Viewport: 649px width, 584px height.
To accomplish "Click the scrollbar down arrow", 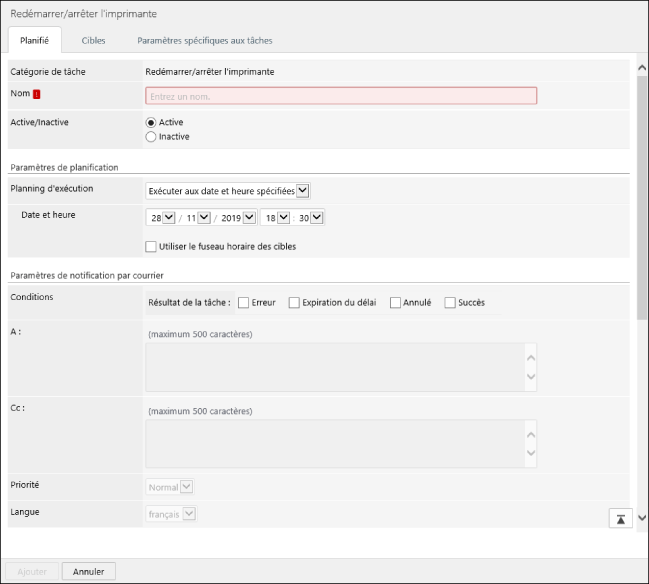I will [x=641, y=518].
